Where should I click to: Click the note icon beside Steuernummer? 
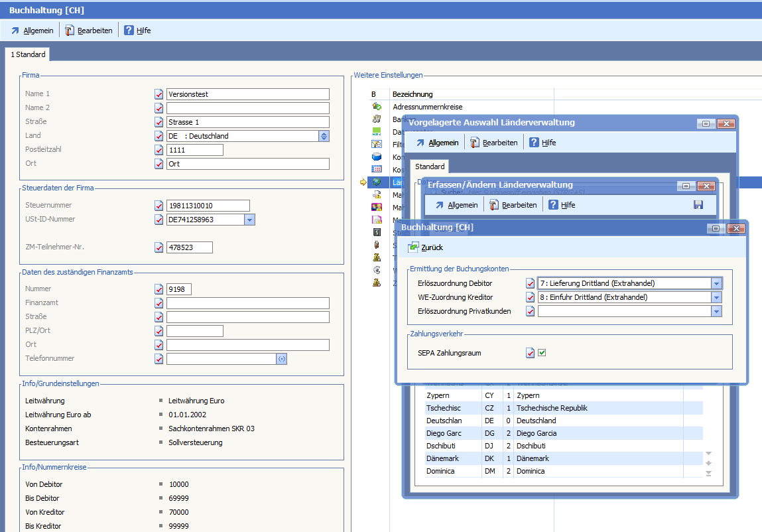tap(159, 206)
